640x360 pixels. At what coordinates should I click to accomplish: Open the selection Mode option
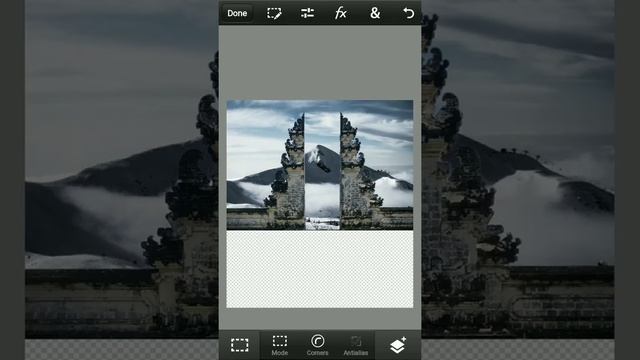pyautogui.click(x=280, y=345)
